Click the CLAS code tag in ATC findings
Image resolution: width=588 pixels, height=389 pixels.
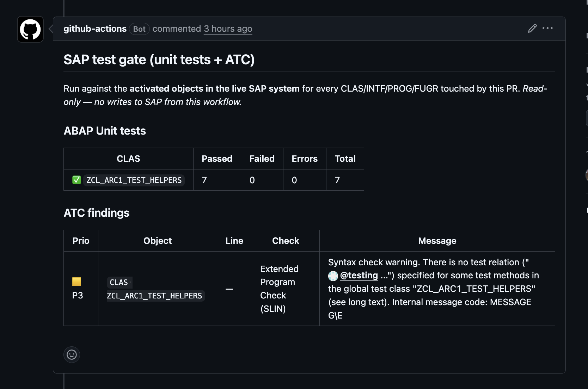119,282
